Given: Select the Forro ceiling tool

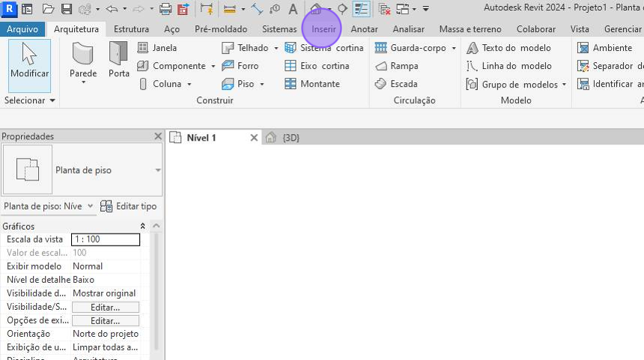Looking at the screenshot, I should 240,66.
